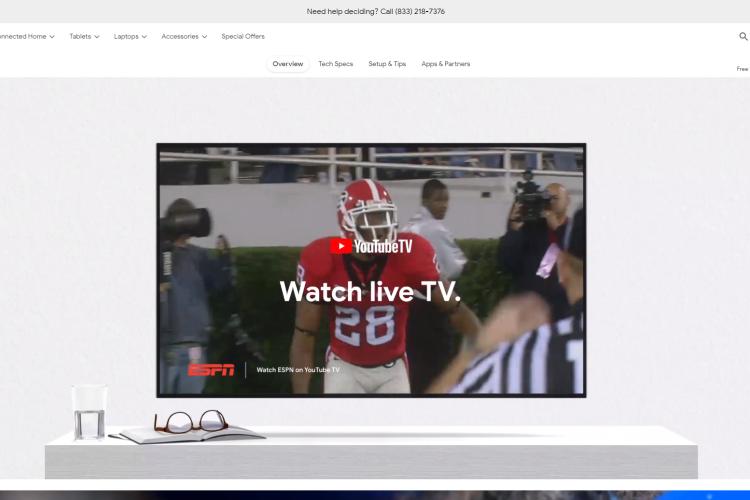Open Special Offers page

click(x=243, y=36)
